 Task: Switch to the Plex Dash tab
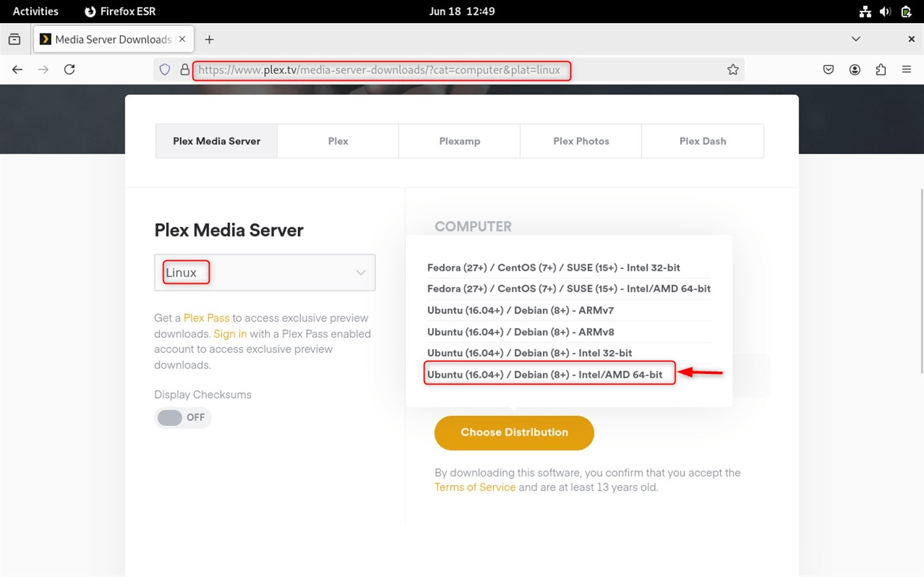pyautogui.click(x=703, y=141)
